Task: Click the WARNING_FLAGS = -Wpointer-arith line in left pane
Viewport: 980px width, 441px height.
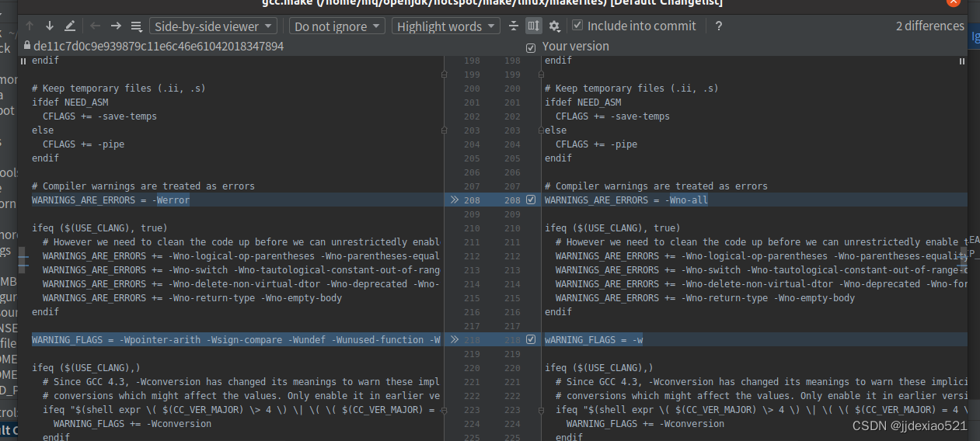Action: pyautogui.click(x=236, y=339)
